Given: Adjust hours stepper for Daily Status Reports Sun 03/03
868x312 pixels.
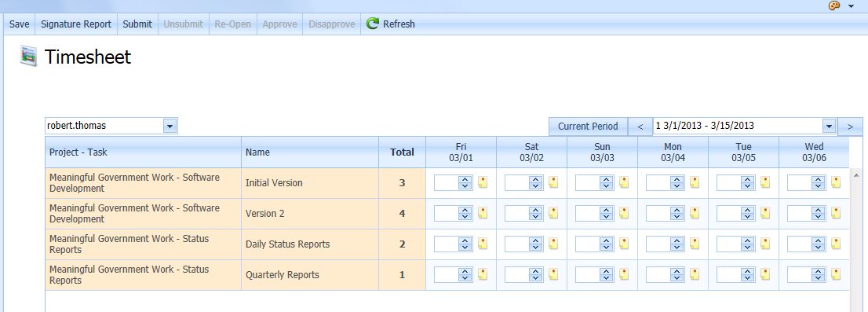Looking at the screenshot, I should 606,244.
